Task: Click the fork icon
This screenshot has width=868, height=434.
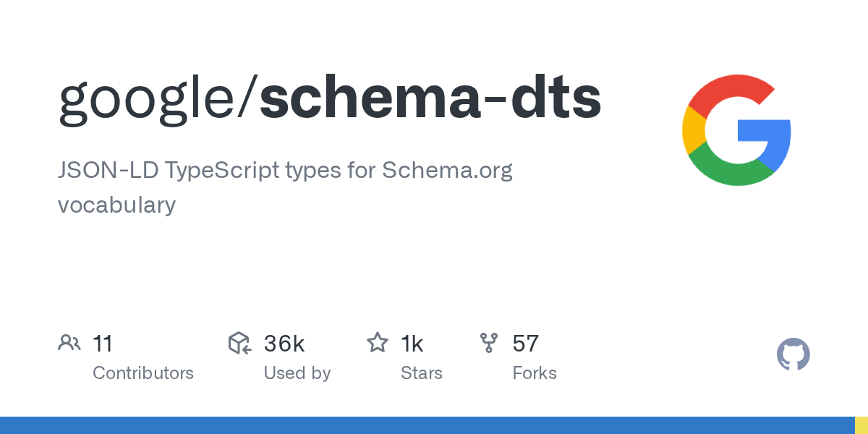Action: (489, 343)
